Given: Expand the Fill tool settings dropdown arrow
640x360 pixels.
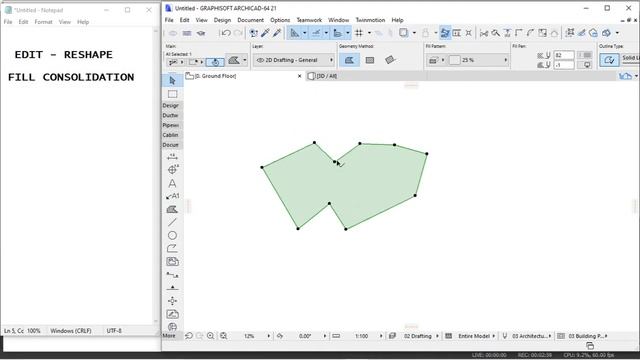Looking at the screenshot, I should 244,60.
